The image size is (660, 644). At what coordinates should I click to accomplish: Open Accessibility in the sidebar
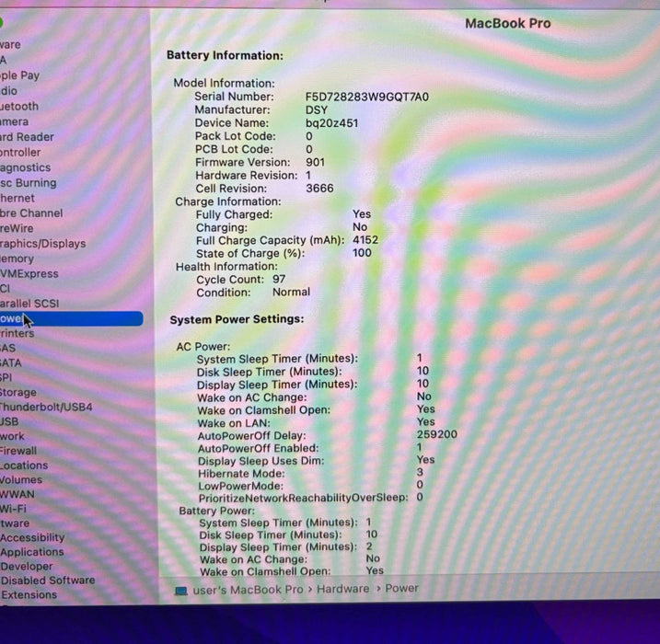tap(32, 537)
